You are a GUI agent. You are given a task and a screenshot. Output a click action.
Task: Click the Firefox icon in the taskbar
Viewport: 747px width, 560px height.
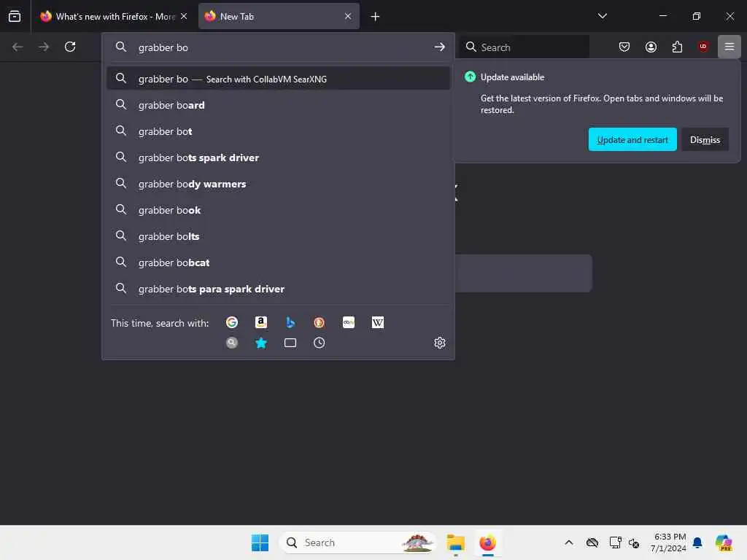tap(487, 542)
